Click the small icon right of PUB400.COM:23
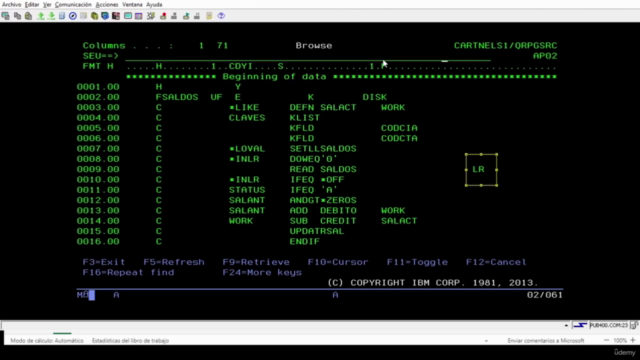Screen dimensions: 640x360 tap(634, 325)
